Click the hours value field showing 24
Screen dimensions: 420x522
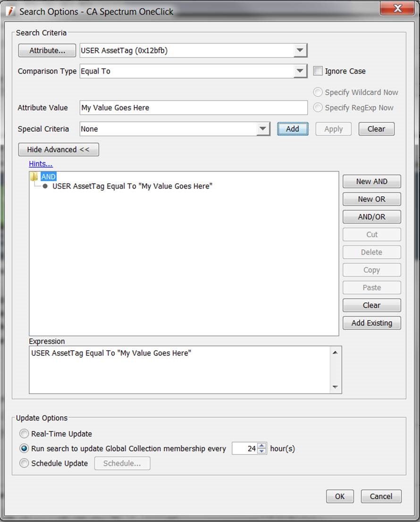pyautogui.click(x=244, y=448)
